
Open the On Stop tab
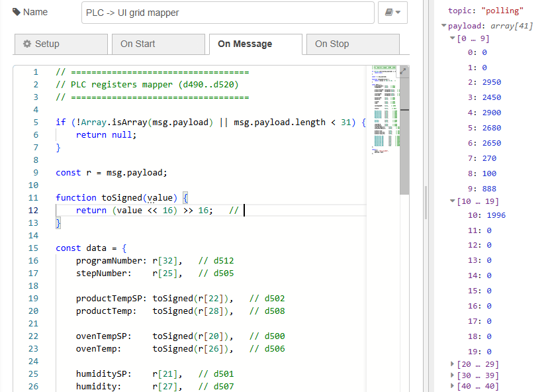point(352,44)
